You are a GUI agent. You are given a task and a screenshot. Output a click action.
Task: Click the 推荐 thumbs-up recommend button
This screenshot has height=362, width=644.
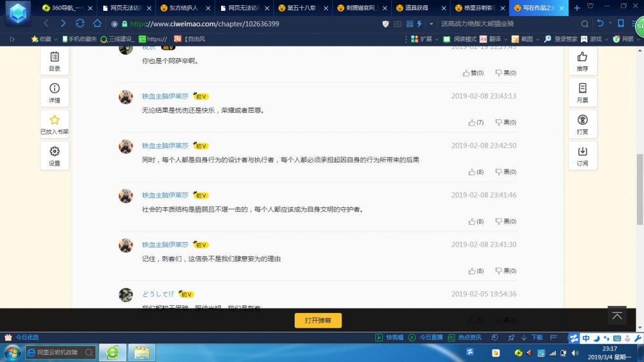pyautogui.click(x=582, y=61)
